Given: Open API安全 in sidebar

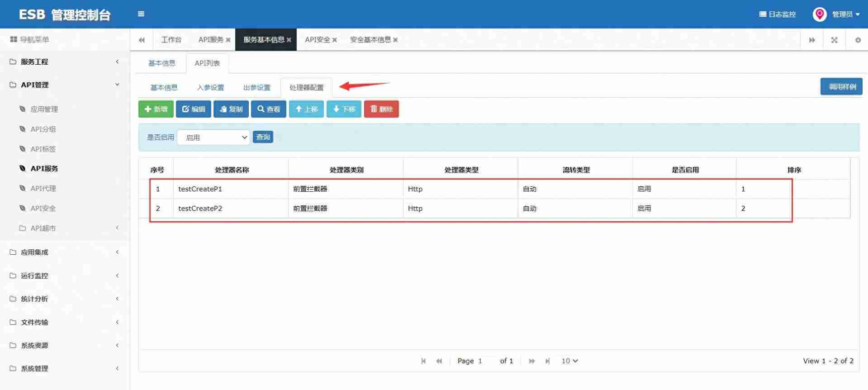Looking at the screenshot, I should 43,208.
